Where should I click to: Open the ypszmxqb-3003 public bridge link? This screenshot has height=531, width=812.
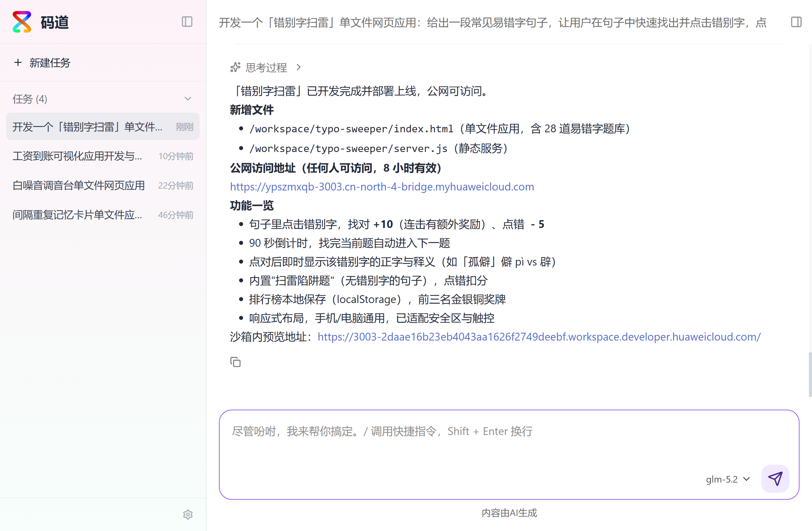(382, 187)
